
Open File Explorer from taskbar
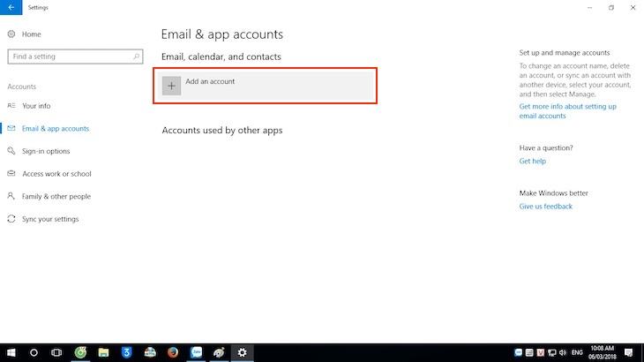[x=103, y=352]
